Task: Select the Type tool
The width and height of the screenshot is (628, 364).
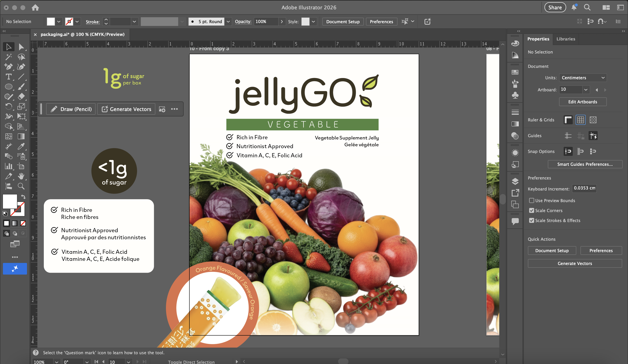Action: pos(9,77)
